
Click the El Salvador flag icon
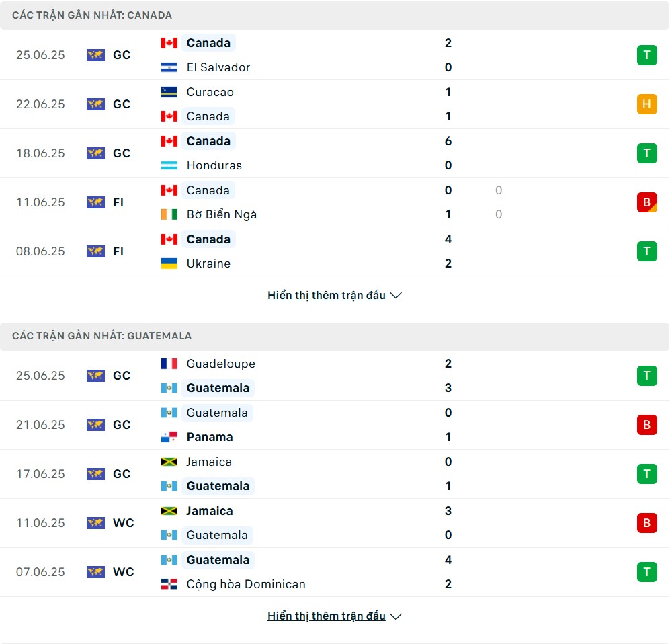click(169, 67)
